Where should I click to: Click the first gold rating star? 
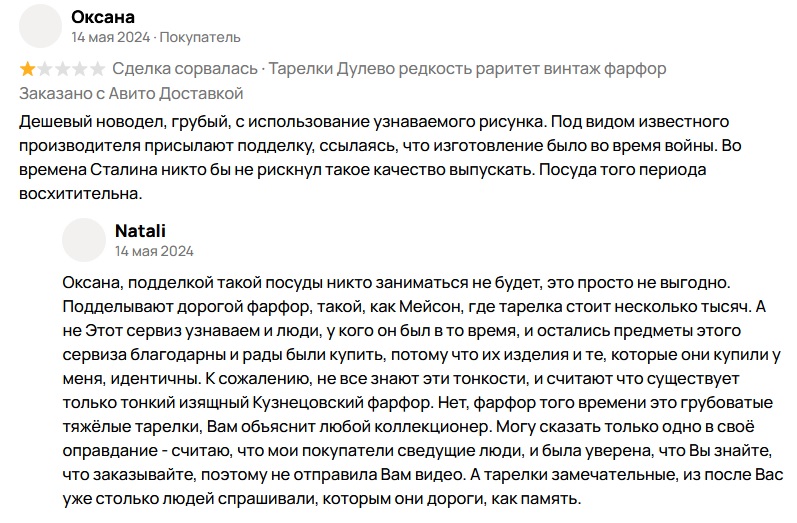[x=27, y=69]
